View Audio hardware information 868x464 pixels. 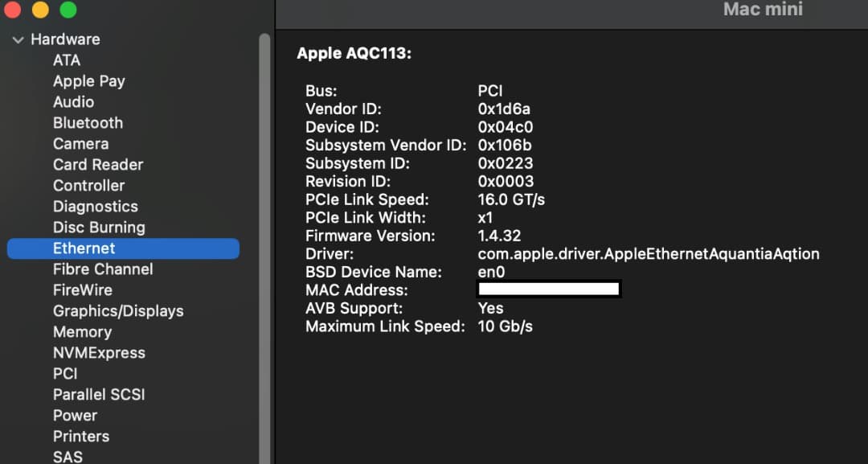pyautogui.click(x=73, y=101)
